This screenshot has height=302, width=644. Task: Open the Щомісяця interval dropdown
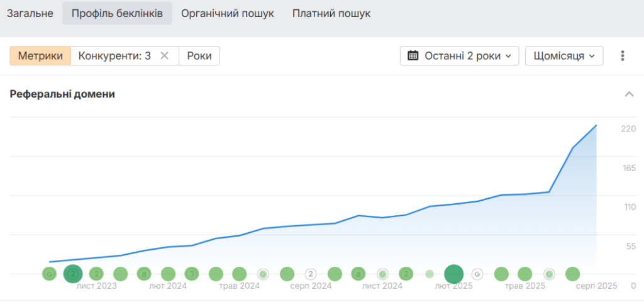[564, 56]
